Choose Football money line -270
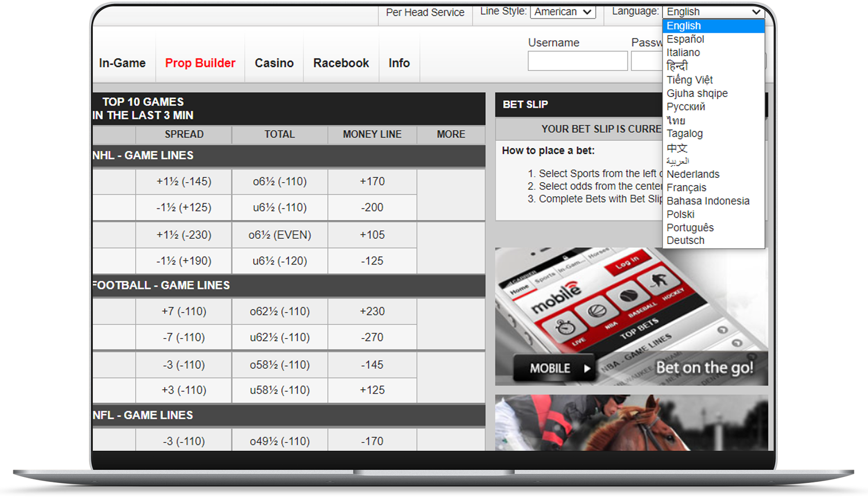 coord(372,337)
